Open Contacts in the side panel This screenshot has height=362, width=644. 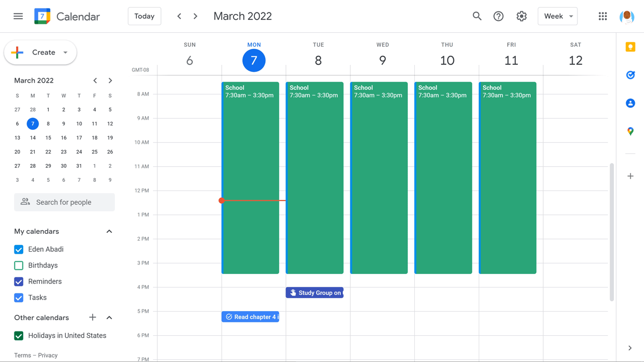tap(630, 103)
